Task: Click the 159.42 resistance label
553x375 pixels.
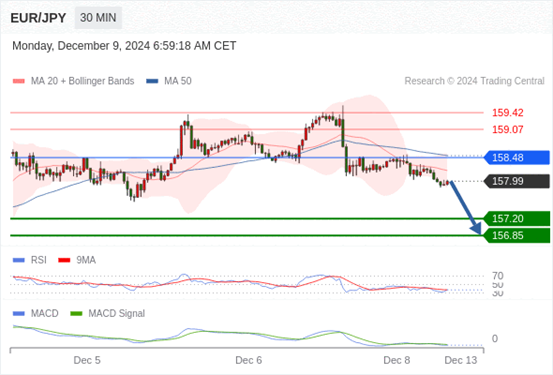Action: (x=508, y=113)
